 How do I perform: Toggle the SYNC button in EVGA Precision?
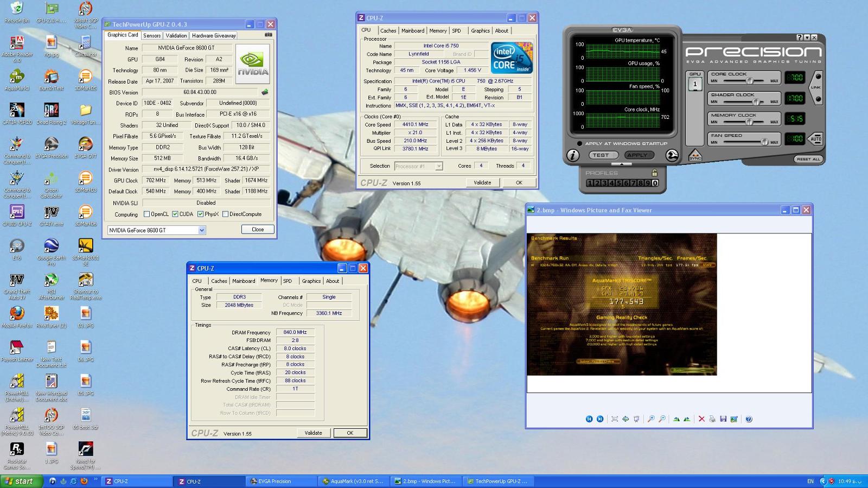click(x=695, y=155)
